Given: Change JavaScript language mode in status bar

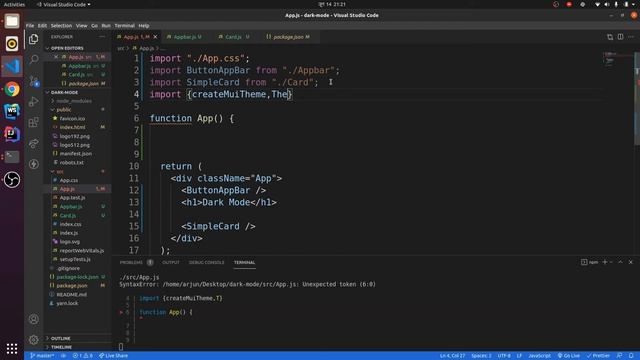Looking at the screenshot, I should point(539,356).
